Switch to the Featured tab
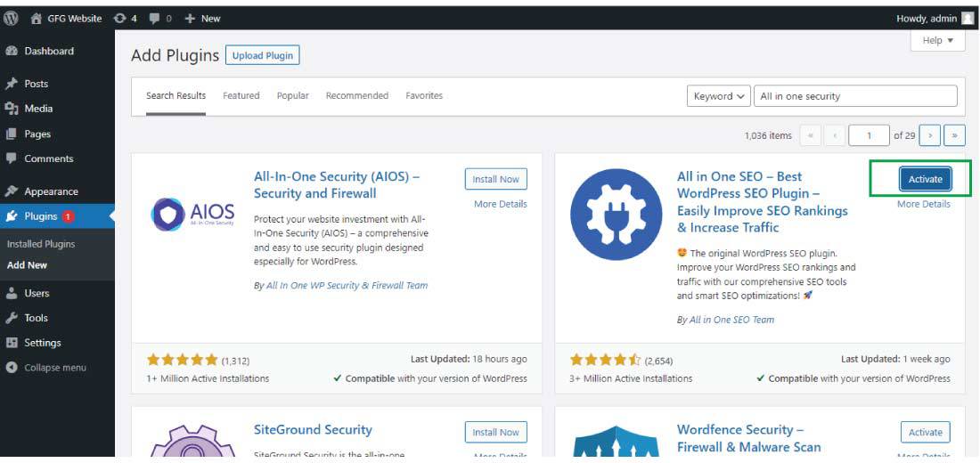This screenshot has height=463, width=980. (x=241, y=95)
